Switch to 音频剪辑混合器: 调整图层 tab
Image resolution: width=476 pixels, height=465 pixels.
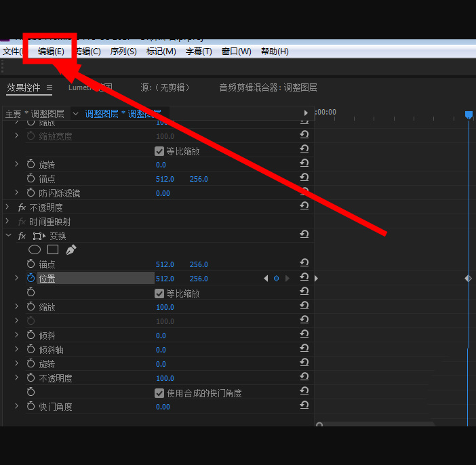[x=268, y=87]
